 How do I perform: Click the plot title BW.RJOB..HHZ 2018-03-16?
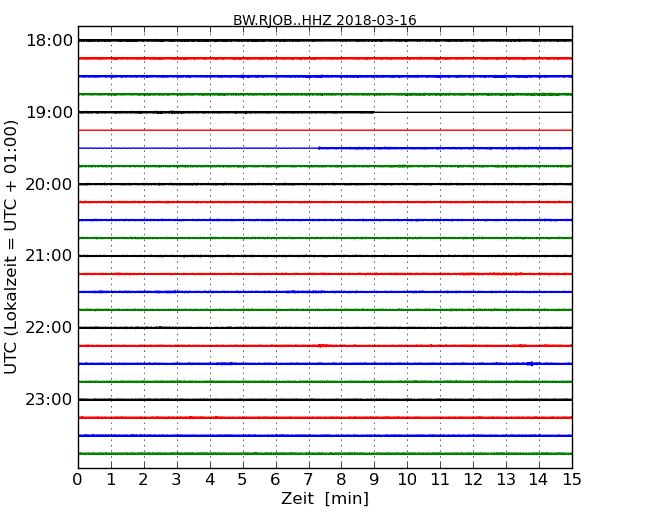325,20
